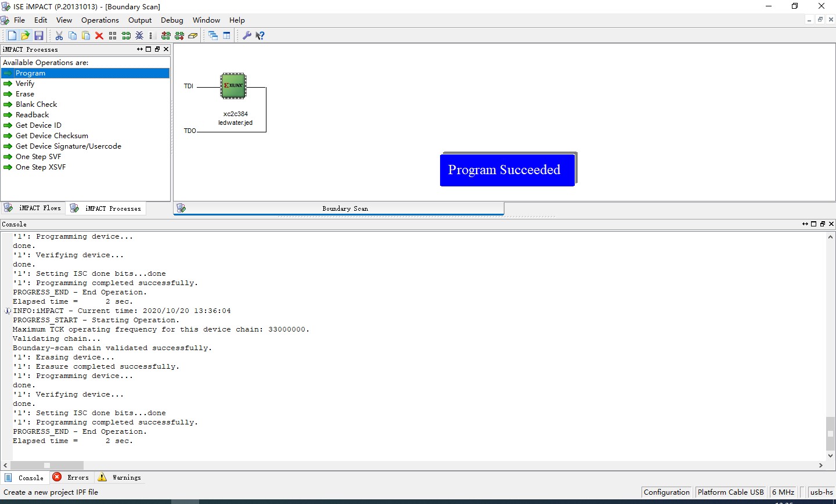Switch to the iMPACT Processes tab
The height and width of the screenshot is (504, 836).
(x=106, y=208)
